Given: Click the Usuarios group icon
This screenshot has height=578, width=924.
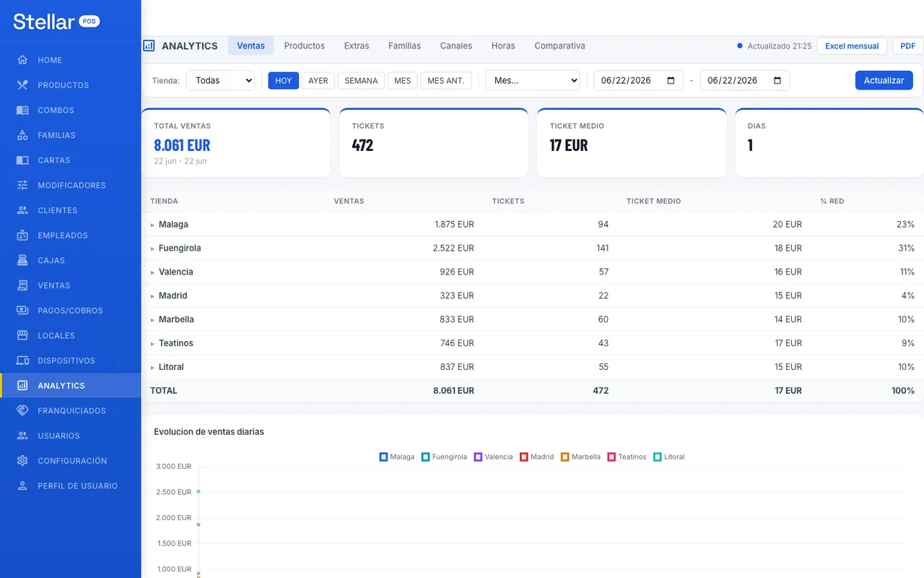Looking at the screenshot, I should pos(22,436).
